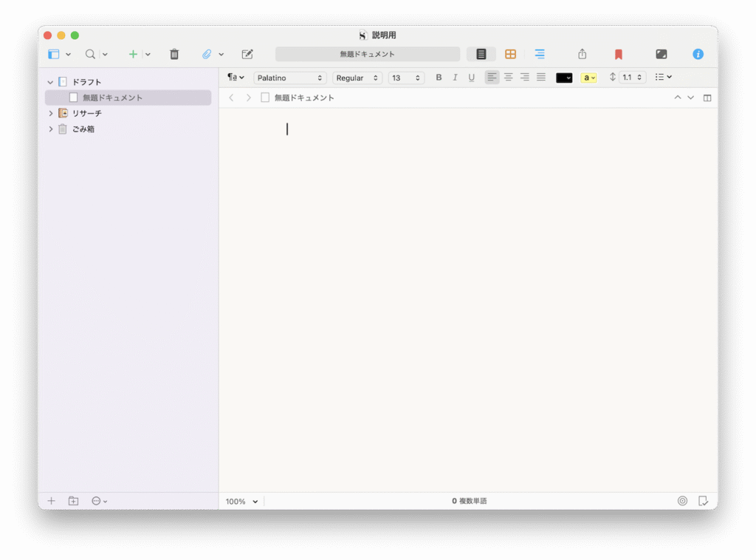This screenshot has height=560, width=756.
Task: Click the document icon in editor header
Action: point(265,98)
